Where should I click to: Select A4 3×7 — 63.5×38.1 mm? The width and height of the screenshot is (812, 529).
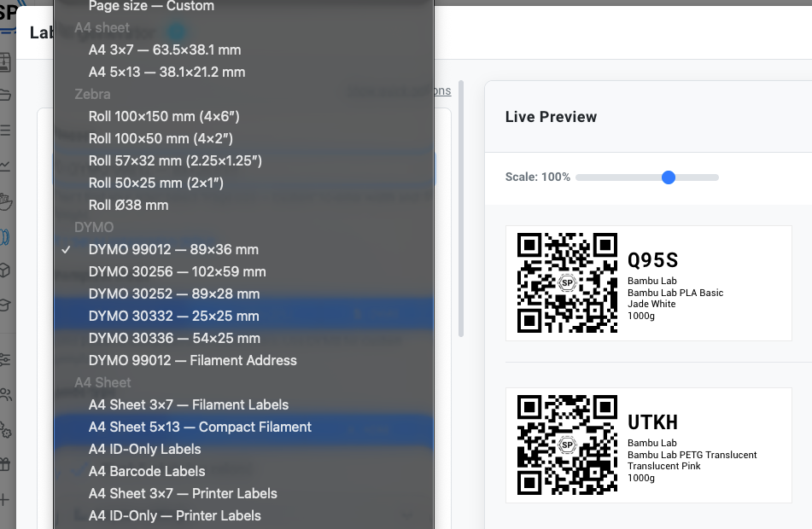(243, 49)
